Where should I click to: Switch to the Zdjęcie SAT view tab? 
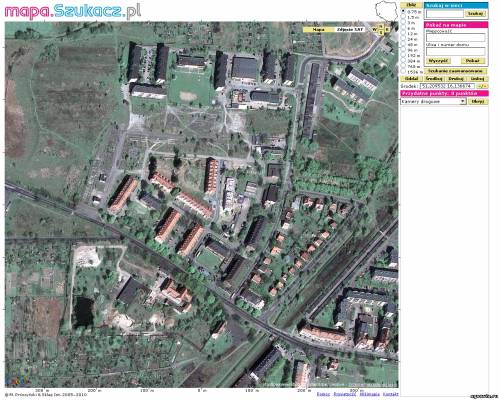(x=349, y=30)
